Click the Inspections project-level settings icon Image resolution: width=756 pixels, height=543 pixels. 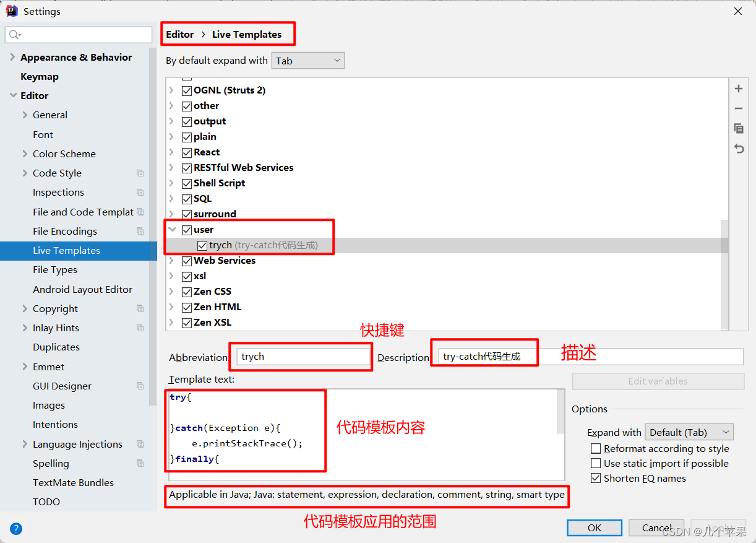tap(140, 193)
